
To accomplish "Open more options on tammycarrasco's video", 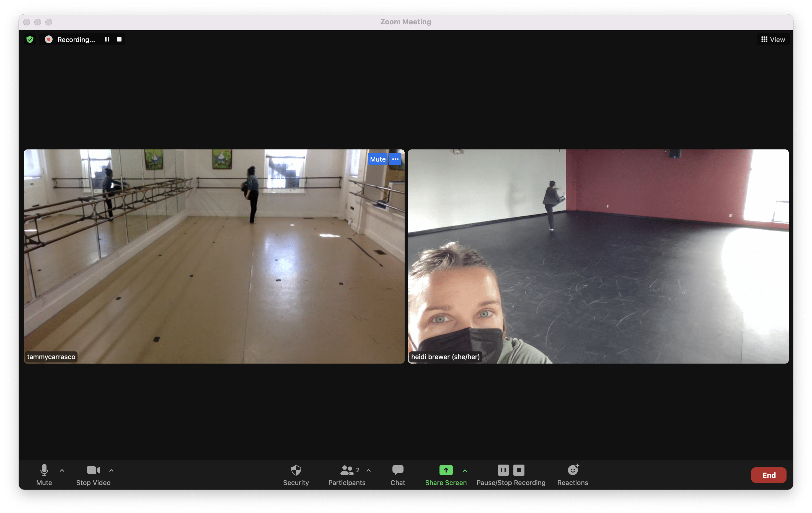I will (395, 159).
